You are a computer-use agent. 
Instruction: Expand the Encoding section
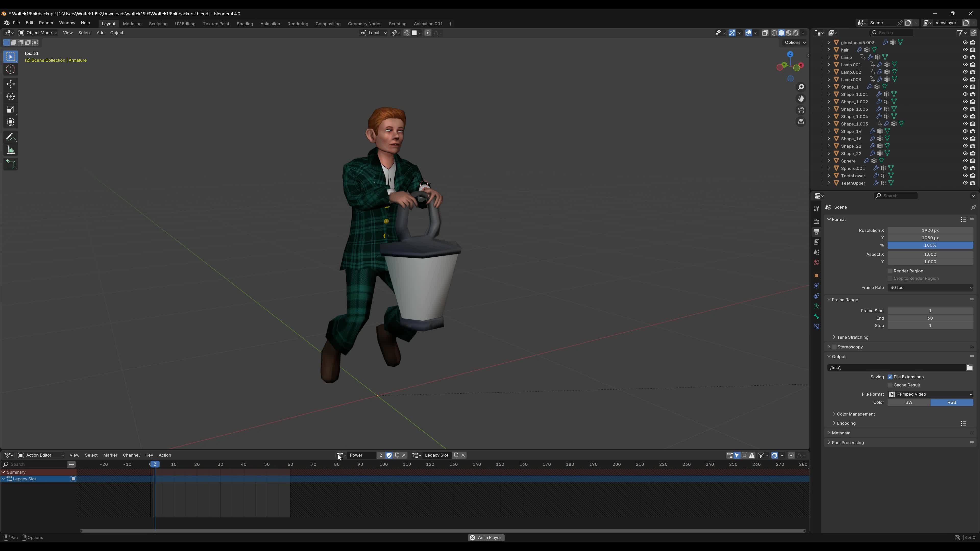pyautogui.click(x=846, y=423)
